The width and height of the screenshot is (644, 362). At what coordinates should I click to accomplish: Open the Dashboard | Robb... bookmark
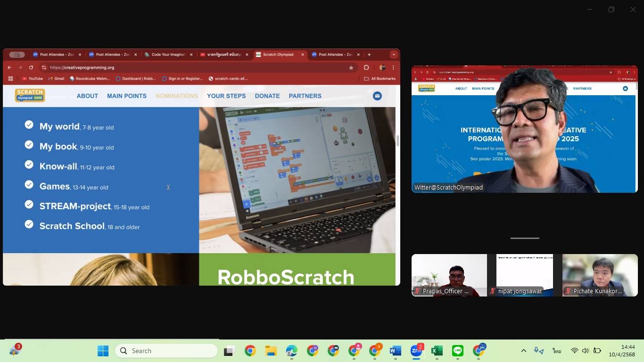coord(135,79)
